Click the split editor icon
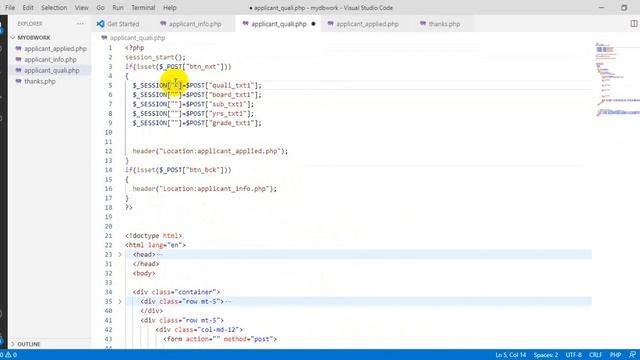Viewport: 640px width, 360px height. tap(633, 24)
